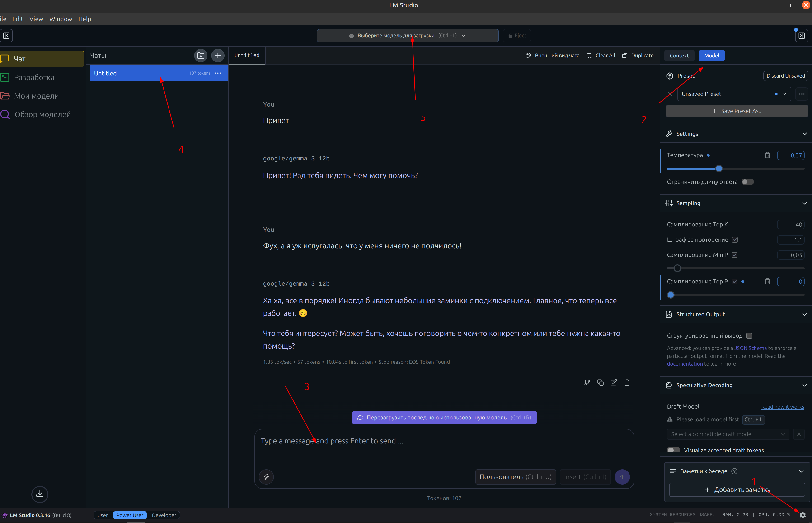Switch to the Context tab
The width and height of the screenshot is (812, 523).
pos(679,56)
